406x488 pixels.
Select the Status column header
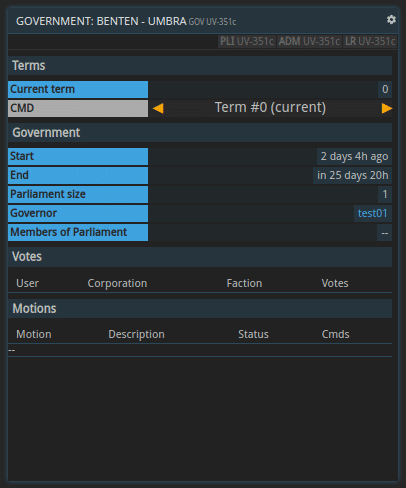253,334
